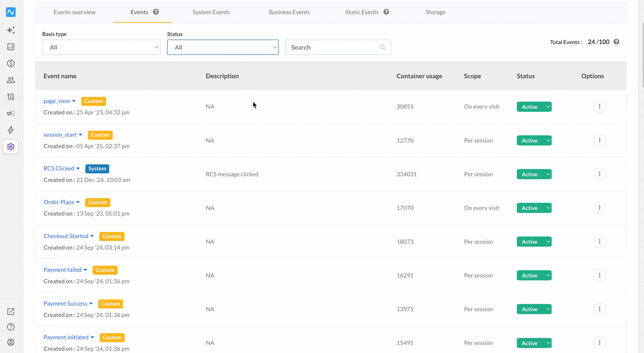Screen dimensions: 644x353
Task: Select the Events tab
Action: coord(139,12)
